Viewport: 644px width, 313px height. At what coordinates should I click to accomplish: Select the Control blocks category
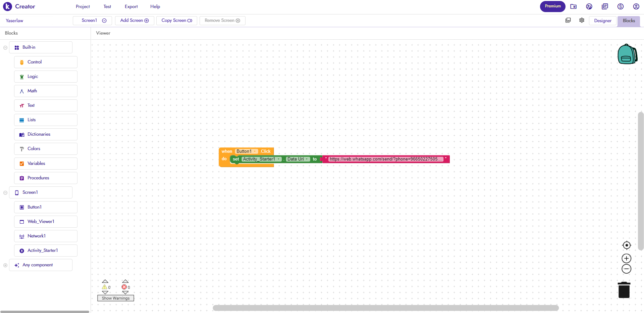click(46, 62)
